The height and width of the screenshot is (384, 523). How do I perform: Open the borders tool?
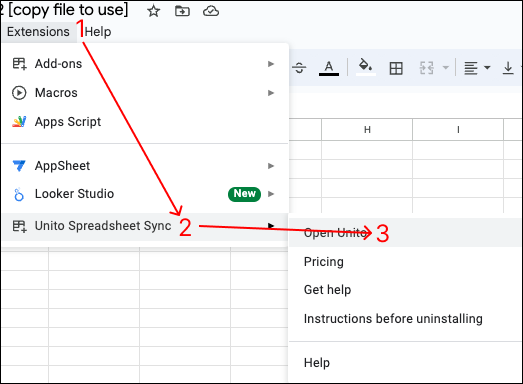396,68
